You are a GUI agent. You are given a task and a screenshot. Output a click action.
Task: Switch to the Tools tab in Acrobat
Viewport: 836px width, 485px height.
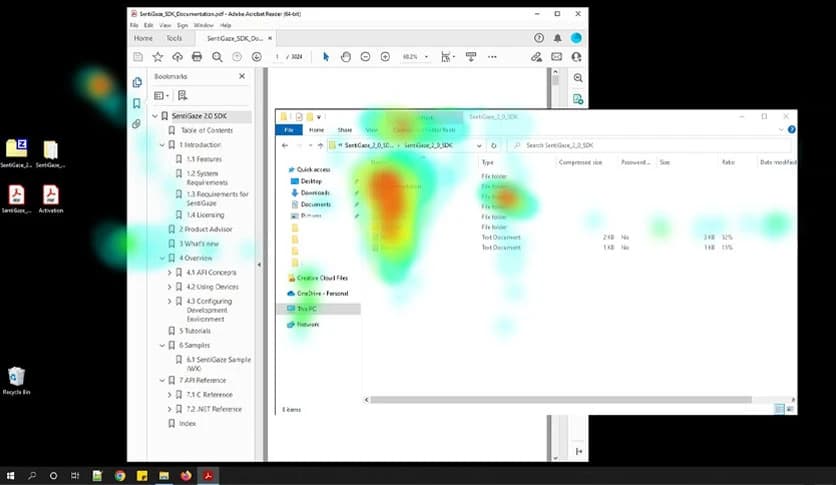tap(174, 38)
